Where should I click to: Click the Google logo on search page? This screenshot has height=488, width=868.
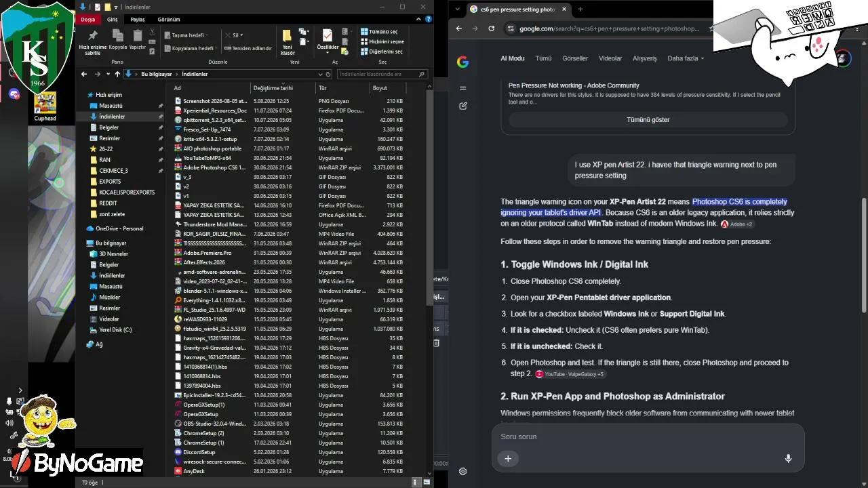tap(463, 62)
